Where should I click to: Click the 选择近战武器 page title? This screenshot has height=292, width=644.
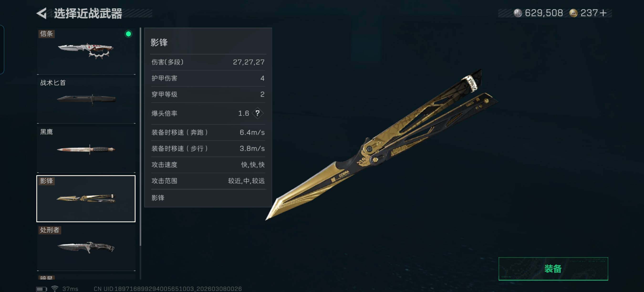(x=88, y=13)
